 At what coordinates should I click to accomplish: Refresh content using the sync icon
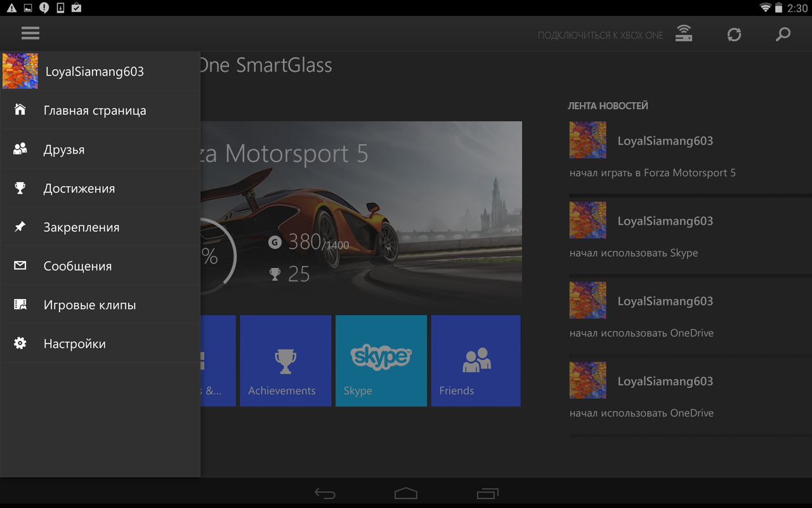[x=734, y=34]
